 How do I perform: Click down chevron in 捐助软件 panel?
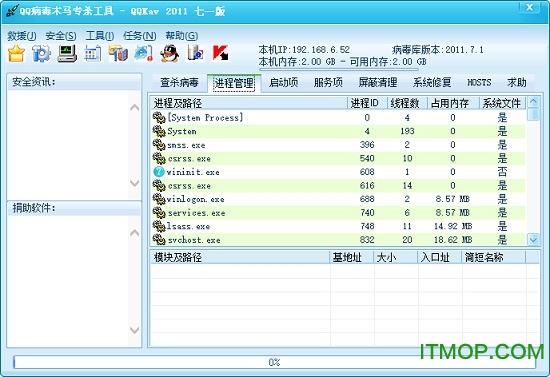pyautogui.click(x=135, y=330)
